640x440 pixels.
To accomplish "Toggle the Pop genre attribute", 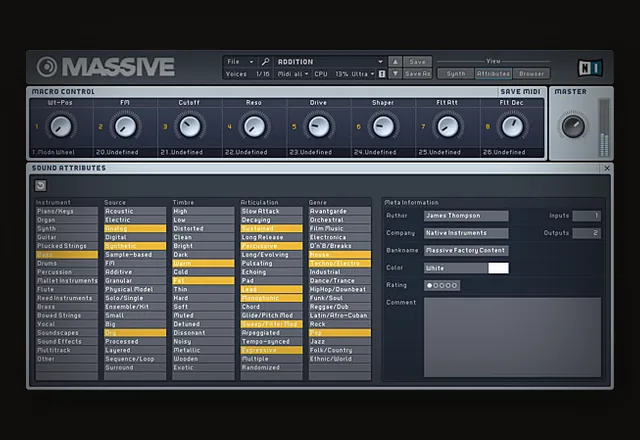I will coord(340,333).
